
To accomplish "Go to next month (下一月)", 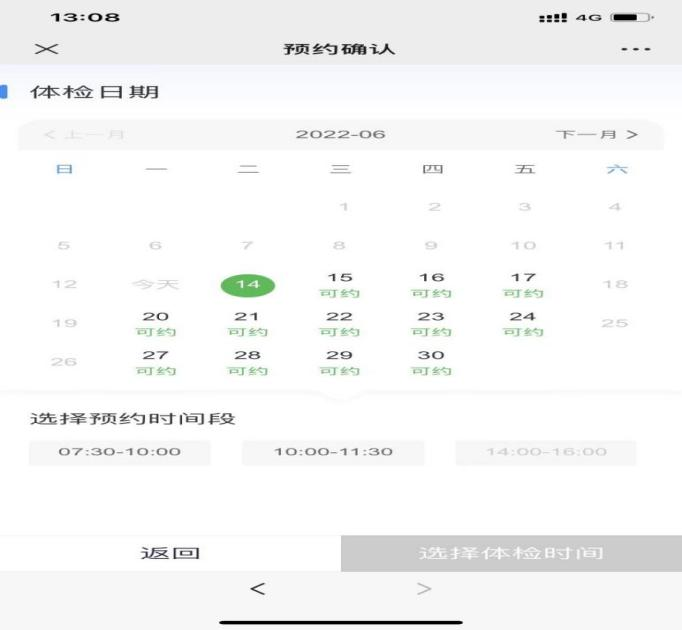I will [x=597, y=134].
